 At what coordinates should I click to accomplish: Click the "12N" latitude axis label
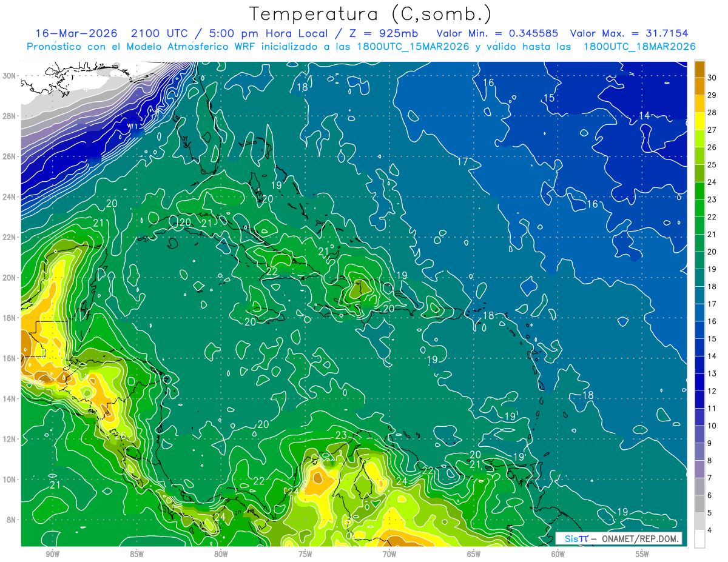tap(10, 439)
